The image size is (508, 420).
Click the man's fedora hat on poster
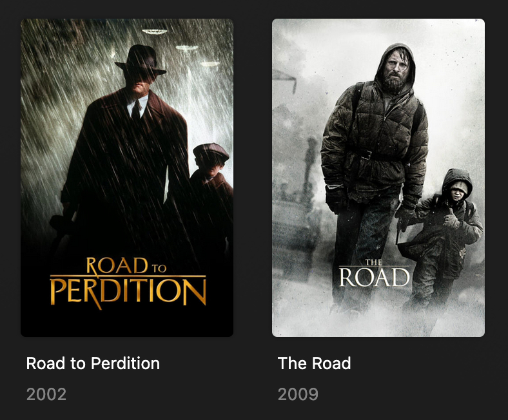click(140, 60)
